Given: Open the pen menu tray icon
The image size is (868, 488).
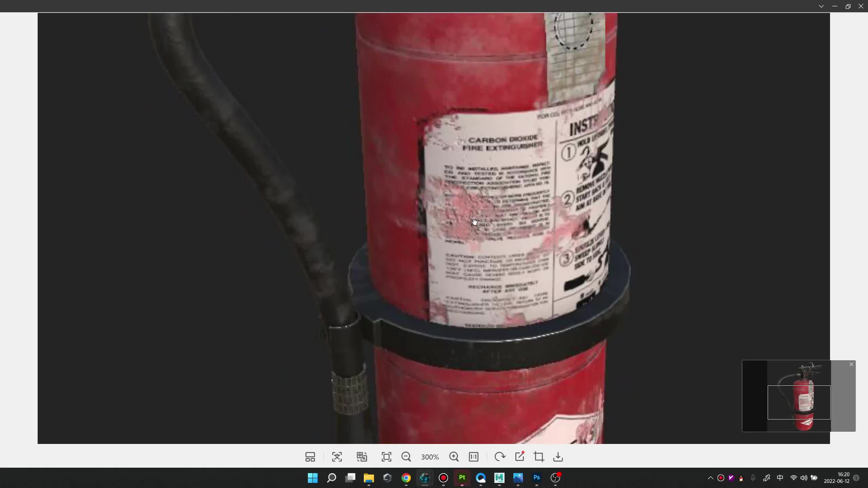Looking at the screenshot, I should click(767, 478).
